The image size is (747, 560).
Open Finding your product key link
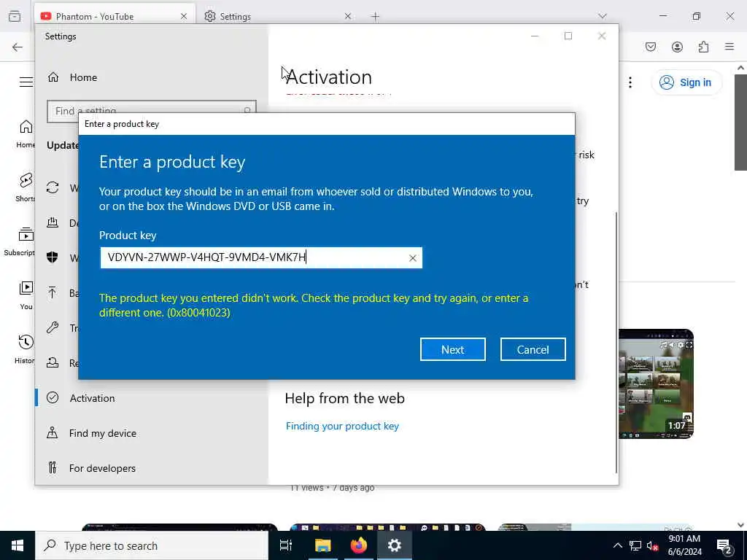pos(342,426)
